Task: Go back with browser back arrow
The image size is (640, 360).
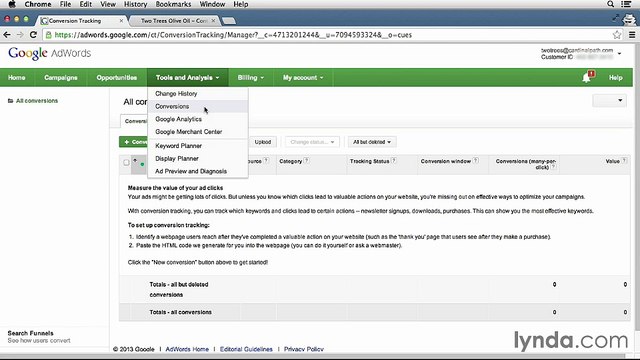Action: tap(7, 35)
